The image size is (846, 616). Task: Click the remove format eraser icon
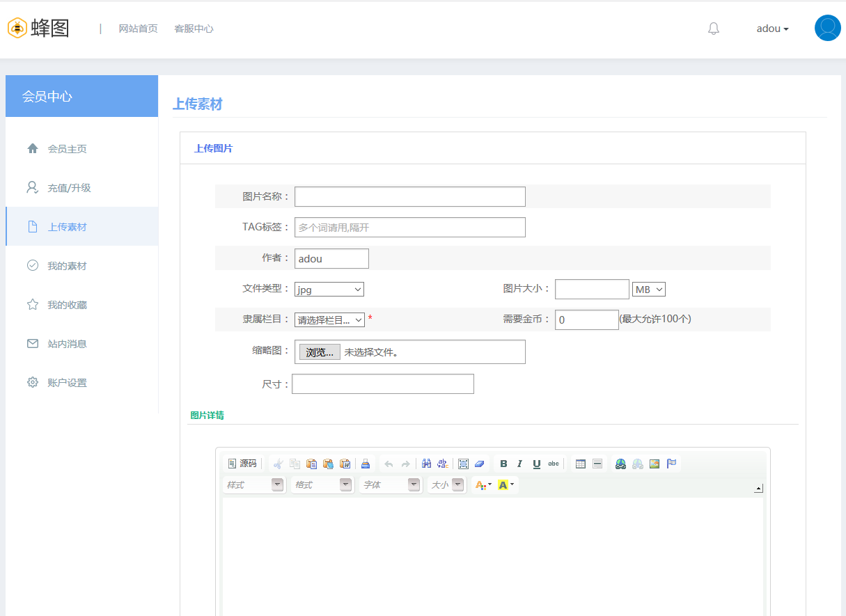pyautogui.click(x=479, y=464)
